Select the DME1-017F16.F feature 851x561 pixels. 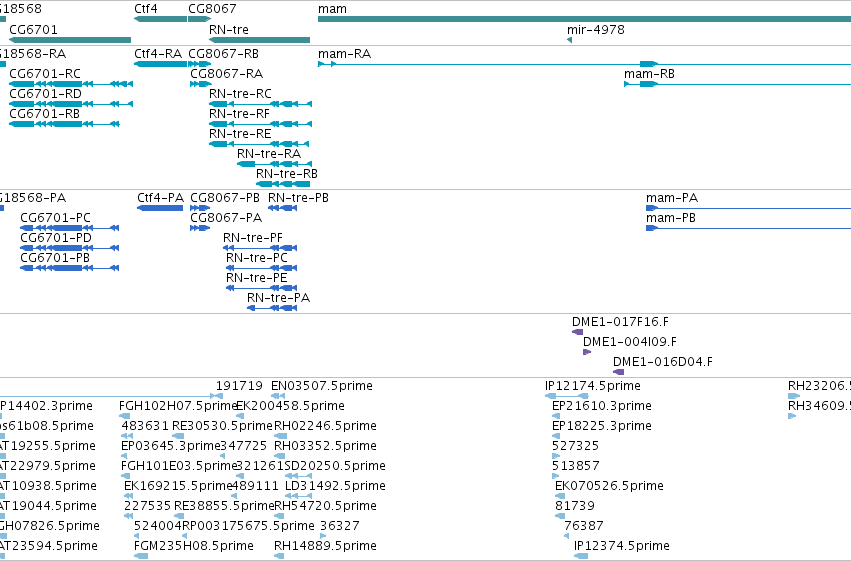pos(620,322)
